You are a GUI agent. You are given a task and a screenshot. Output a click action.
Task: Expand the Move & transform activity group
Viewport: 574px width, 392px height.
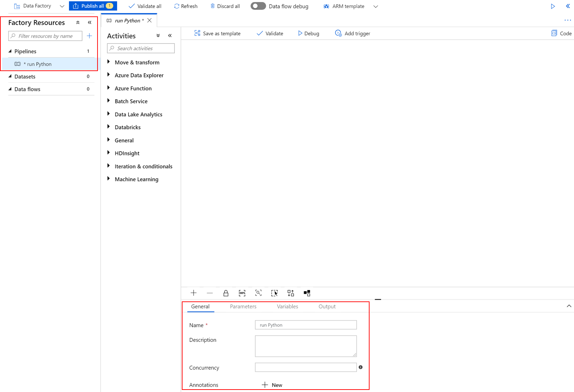[x=109, y=62]
